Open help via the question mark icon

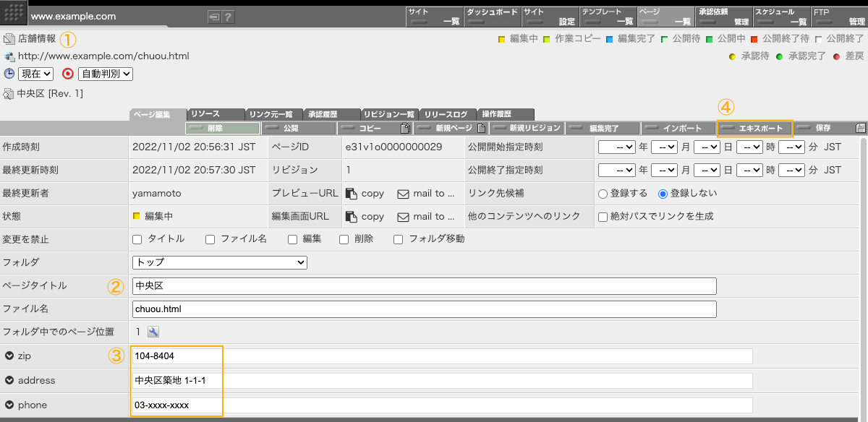point(228,17)
